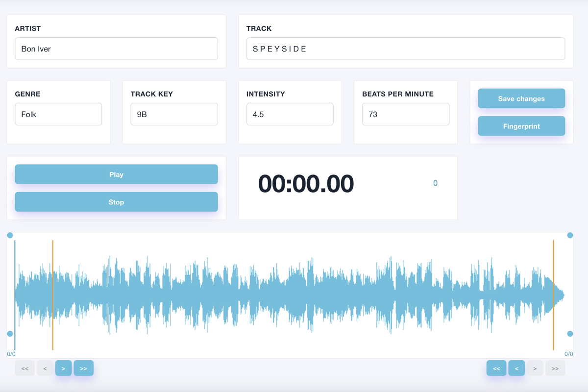Click the Save changes button

pos(521,98)
